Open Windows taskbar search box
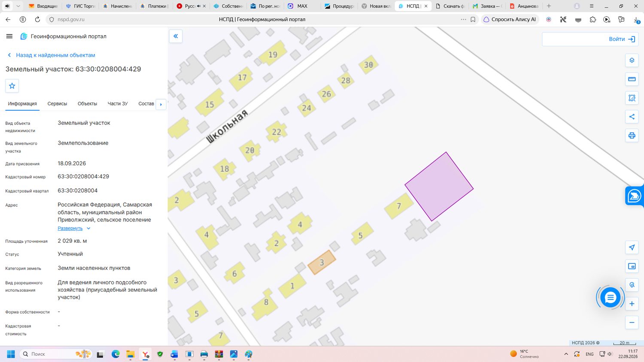644x362 pixels. point(56,354)
